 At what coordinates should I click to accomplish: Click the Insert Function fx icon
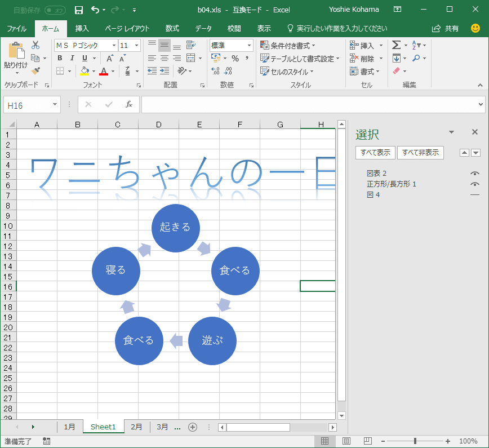(x=129, y=104)
